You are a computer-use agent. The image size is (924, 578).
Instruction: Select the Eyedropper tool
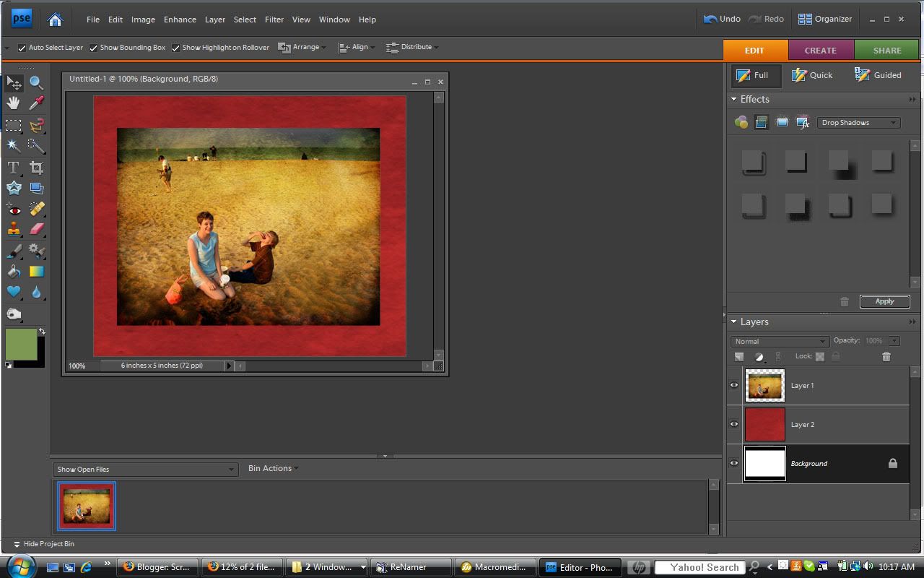36,103
